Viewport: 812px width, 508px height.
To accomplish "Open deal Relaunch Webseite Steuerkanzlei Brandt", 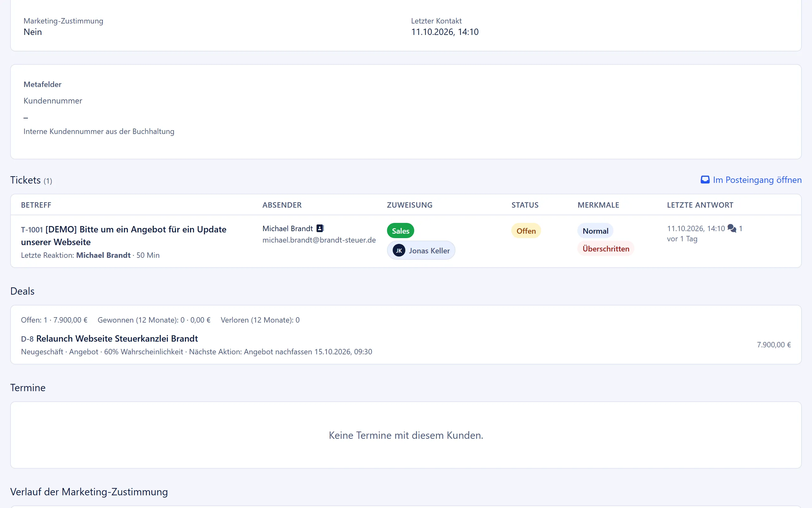I will [117, 338].
